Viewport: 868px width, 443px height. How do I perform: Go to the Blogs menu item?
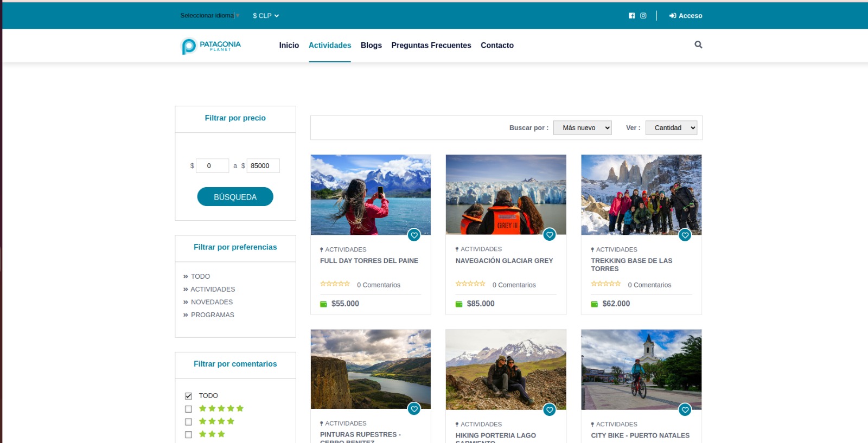(371, 46)
